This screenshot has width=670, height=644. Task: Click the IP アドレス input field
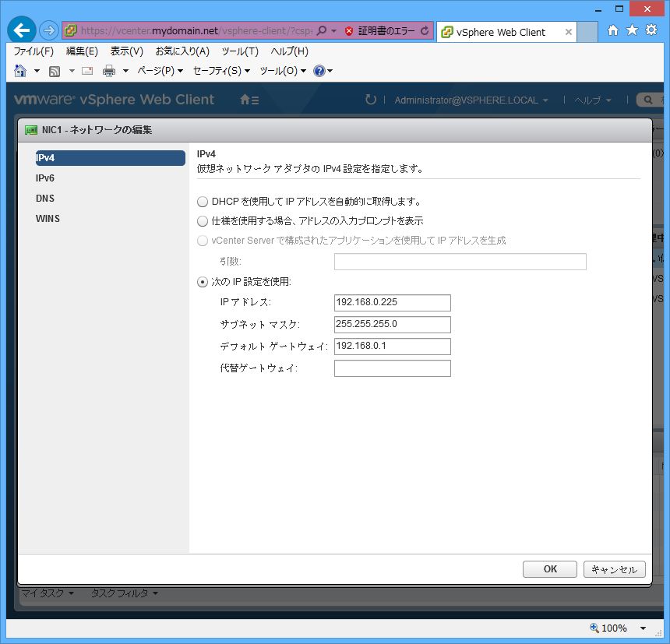point(392,303)
